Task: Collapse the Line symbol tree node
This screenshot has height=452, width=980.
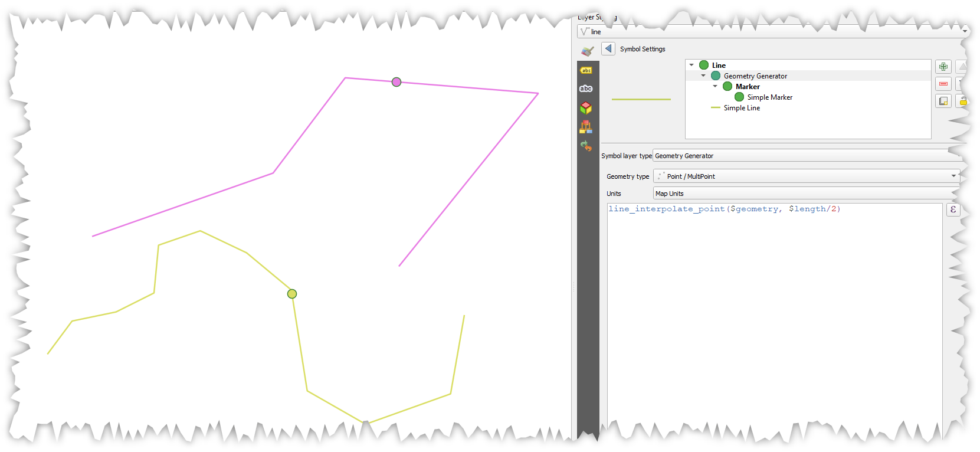Action: point(691,65)
